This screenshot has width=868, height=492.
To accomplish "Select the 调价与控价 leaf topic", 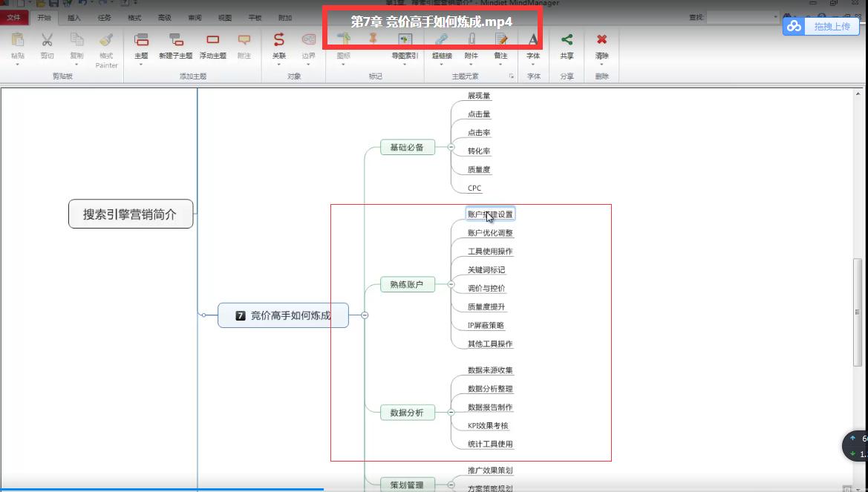I will tap(486, 289).
